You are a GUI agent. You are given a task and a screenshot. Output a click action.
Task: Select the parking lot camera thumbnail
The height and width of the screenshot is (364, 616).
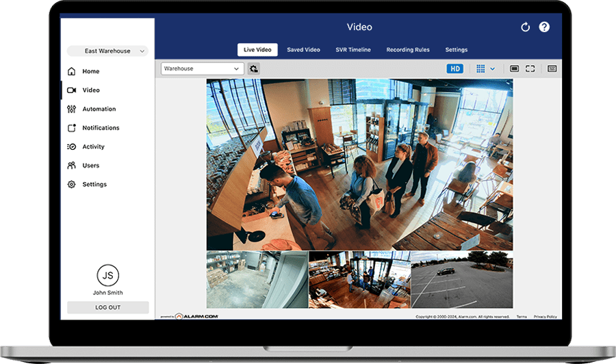click(461, 279)
